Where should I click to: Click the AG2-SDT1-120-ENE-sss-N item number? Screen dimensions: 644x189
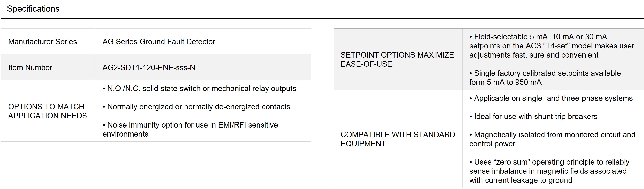click(149, 68)
